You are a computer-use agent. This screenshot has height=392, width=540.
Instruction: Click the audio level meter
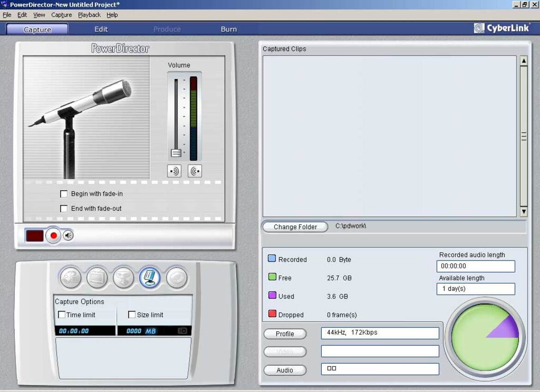[x=193, y=119]
